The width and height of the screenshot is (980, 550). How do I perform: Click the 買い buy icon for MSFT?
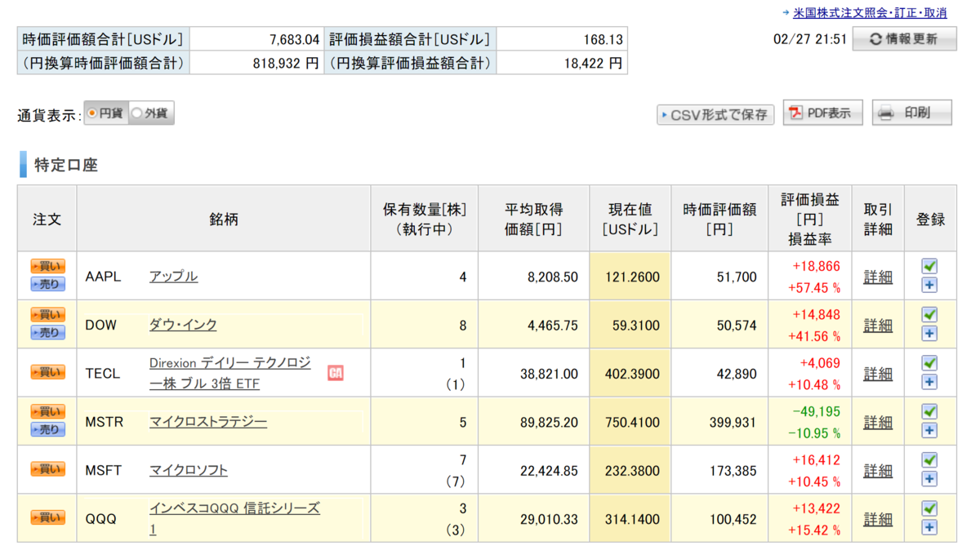point(47,469)
